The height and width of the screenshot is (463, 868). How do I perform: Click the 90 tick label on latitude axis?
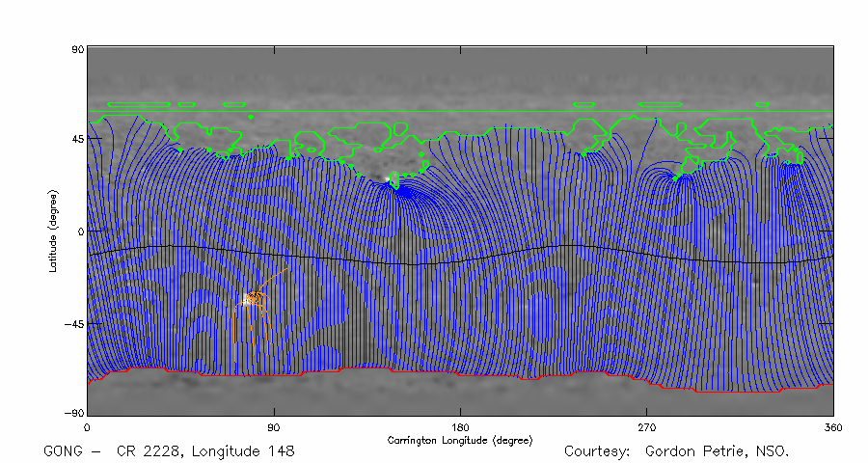click(77, 48)
